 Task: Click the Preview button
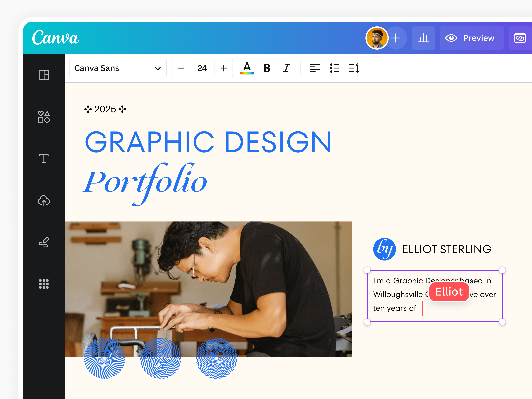(x=471, y=38)
